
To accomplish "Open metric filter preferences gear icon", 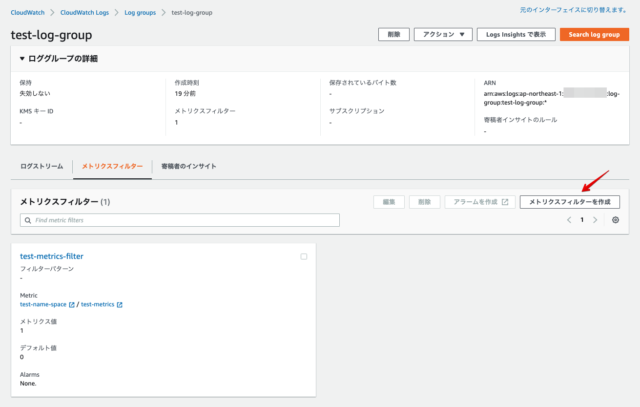I will click(616, 220).
